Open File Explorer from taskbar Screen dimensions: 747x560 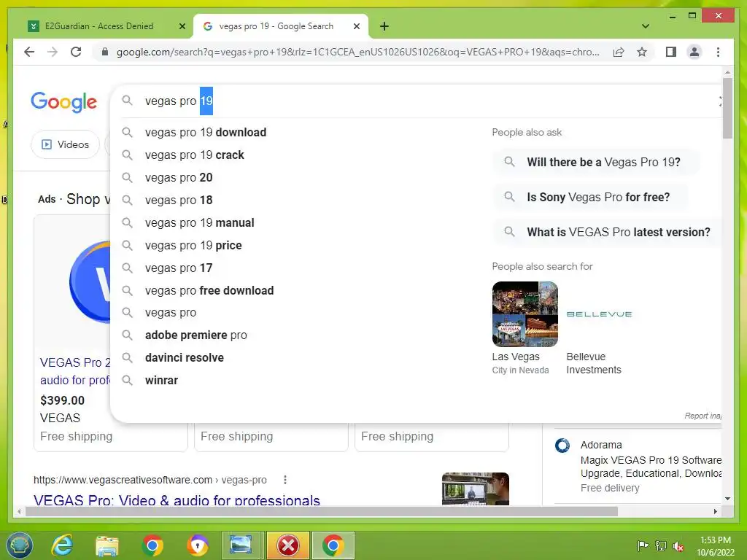(107, 545)
